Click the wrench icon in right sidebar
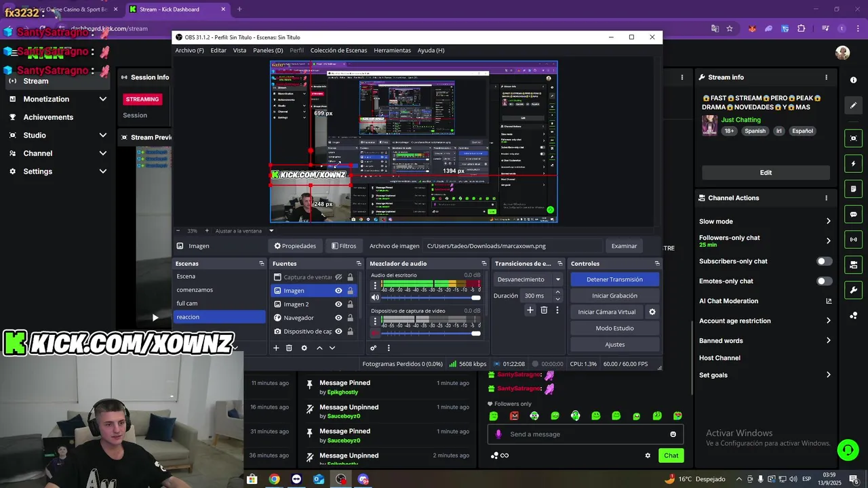Screen dimensions: 868x488 click(853, 290)
